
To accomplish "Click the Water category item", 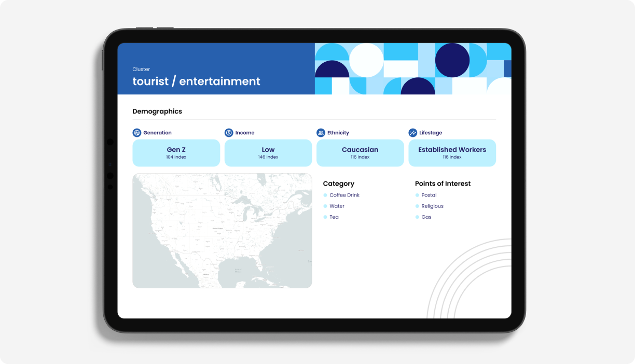I will pos(334,206).
